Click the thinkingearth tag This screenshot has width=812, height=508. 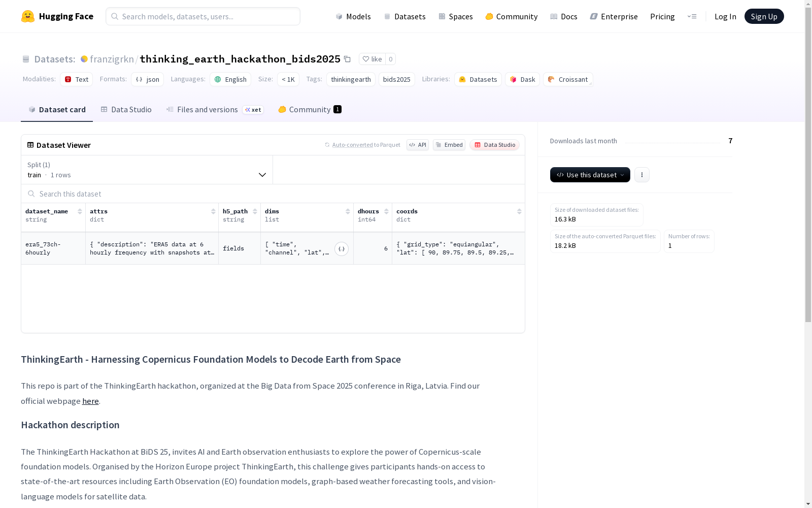(x=351, y=79)
